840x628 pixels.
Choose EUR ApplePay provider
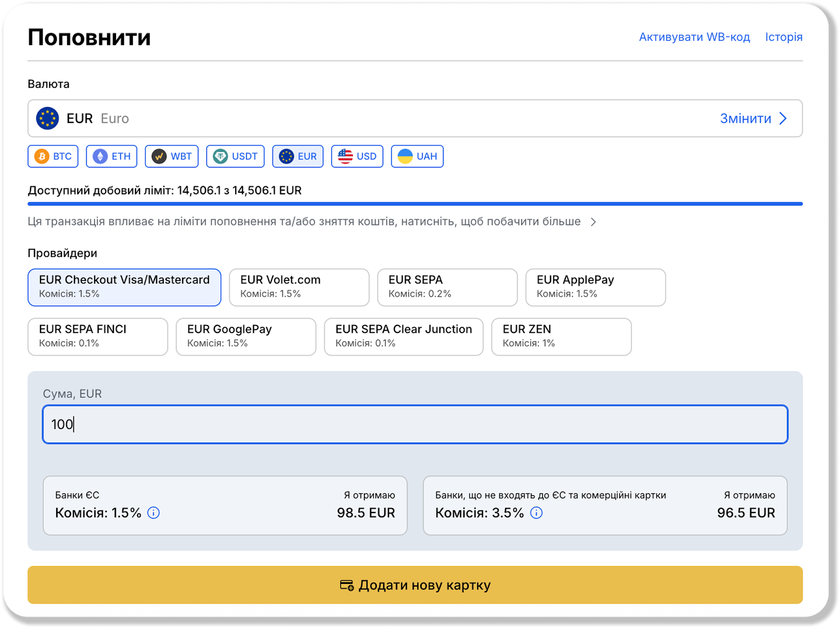click(x=595, y=287)
